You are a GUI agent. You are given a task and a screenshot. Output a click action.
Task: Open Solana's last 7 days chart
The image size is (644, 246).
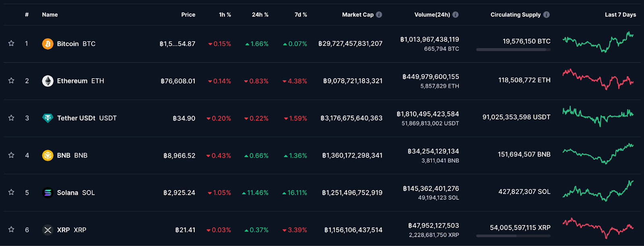[x=598, y=191]
